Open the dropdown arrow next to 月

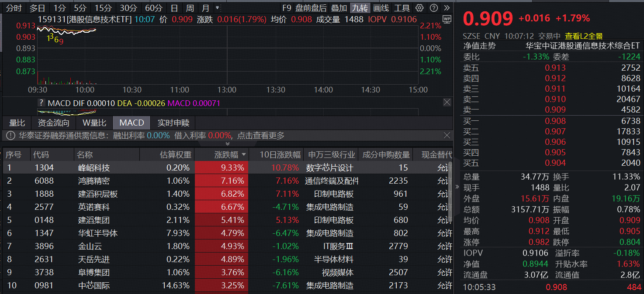(x=217, y=7)
